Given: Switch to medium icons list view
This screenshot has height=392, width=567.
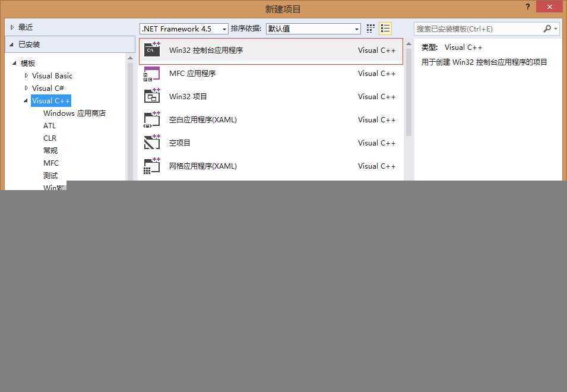Looking at the screenshot, I should pos(385,29).
